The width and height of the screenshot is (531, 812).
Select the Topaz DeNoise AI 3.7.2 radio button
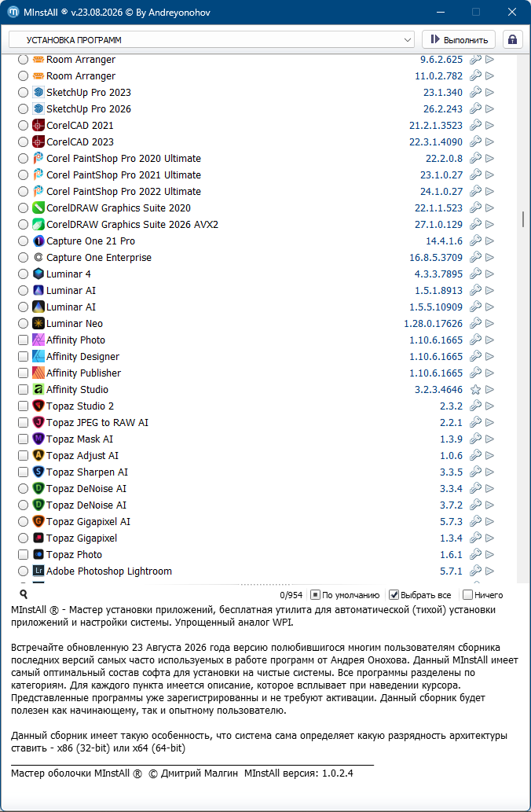(x=23, y=505)
